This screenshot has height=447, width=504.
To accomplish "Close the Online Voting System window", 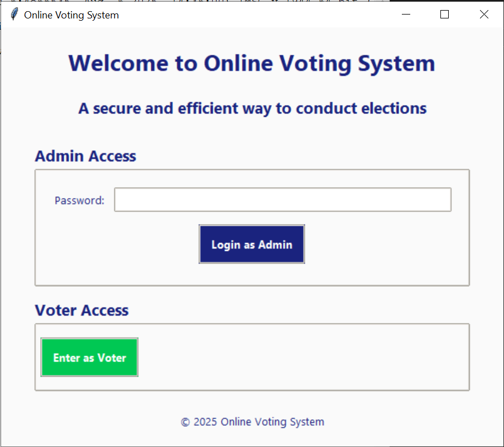I will [483, 14].
